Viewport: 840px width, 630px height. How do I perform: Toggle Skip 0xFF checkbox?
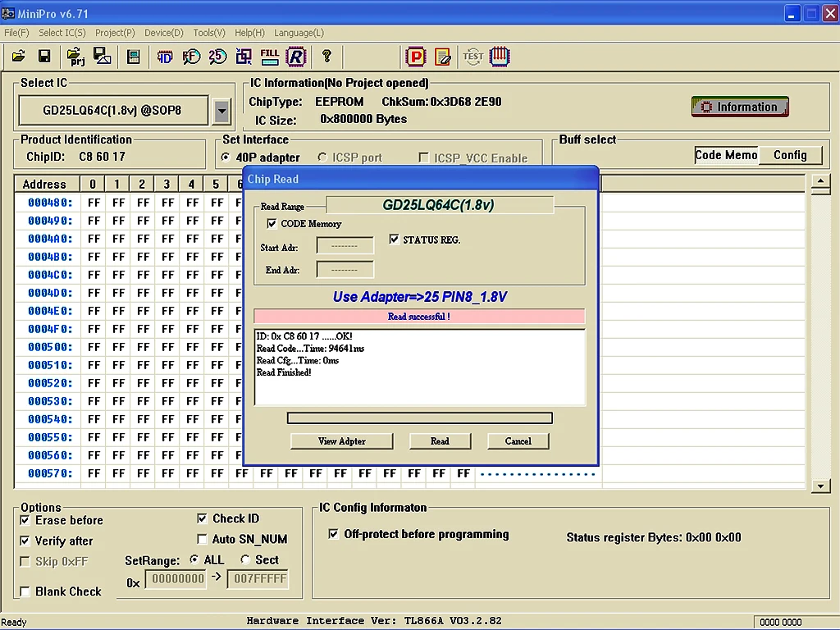pos(25,561)
